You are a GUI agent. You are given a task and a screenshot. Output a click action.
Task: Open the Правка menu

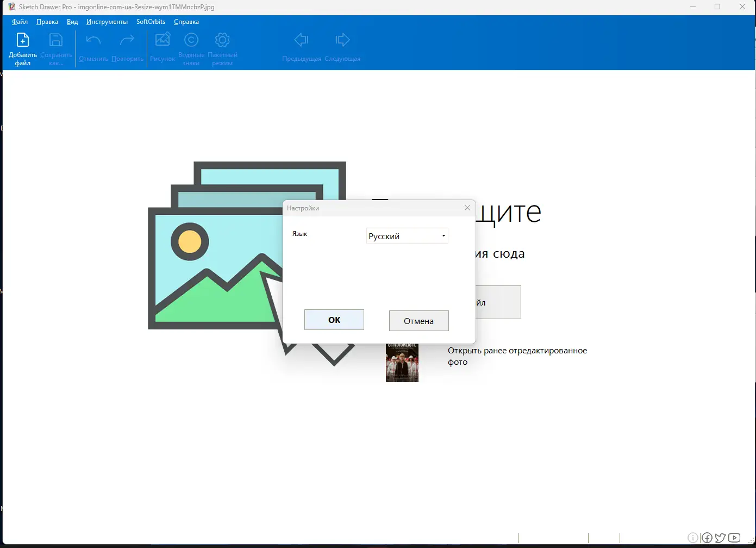point(47,22)
